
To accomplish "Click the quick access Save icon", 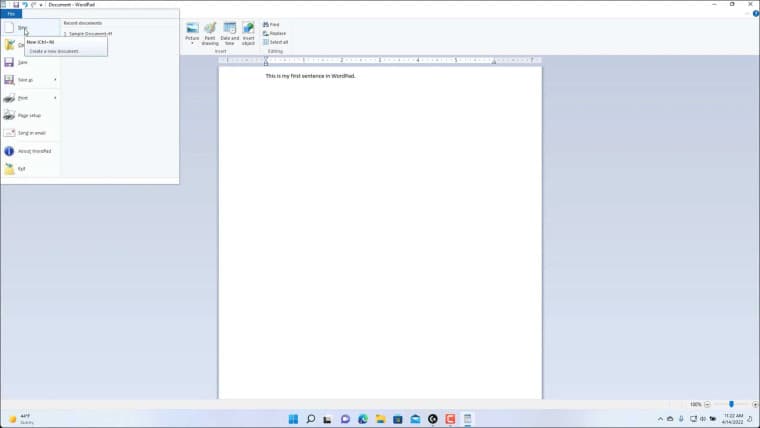I will tap(16, 4).
